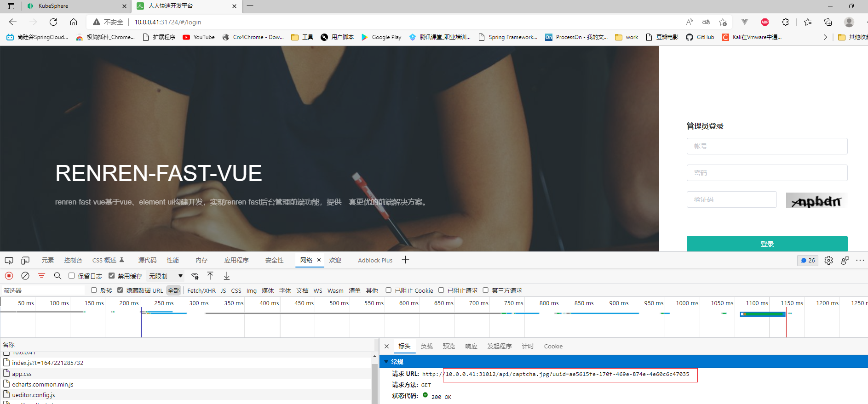Switch to the Console DevTools tab
Viewport: 868px width, 404px height.
pyautogui.click(x=73, y=260)
